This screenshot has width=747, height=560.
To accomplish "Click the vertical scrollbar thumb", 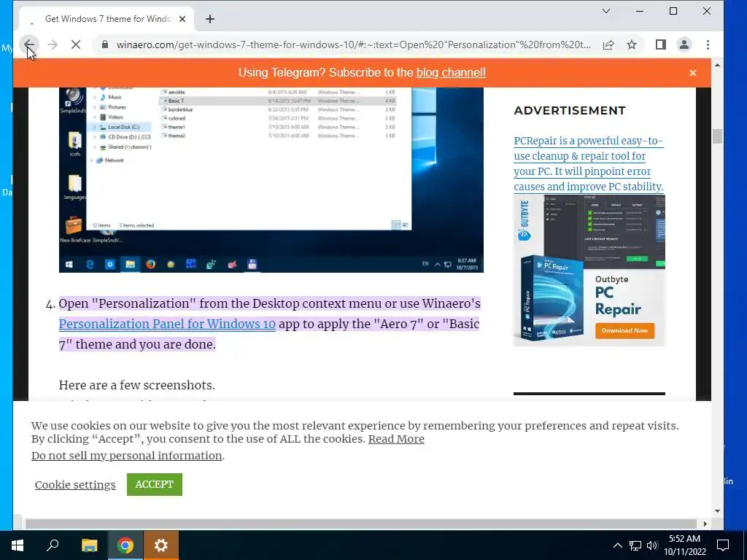I will [718, 136].
